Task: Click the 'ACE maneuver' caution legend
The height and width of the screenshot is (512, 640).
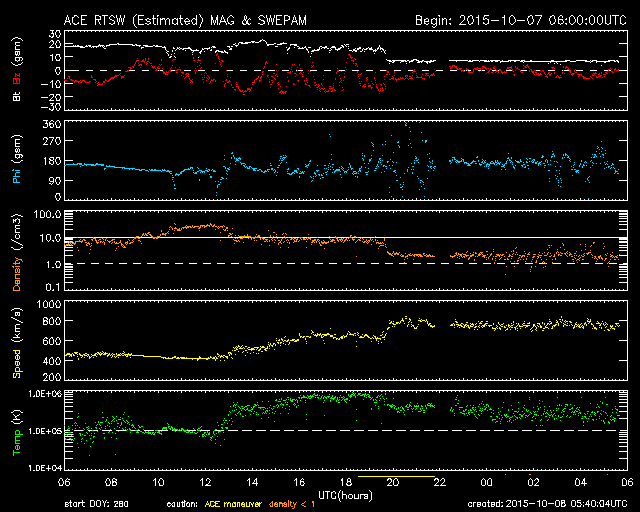Action: (x=233, y=504)
